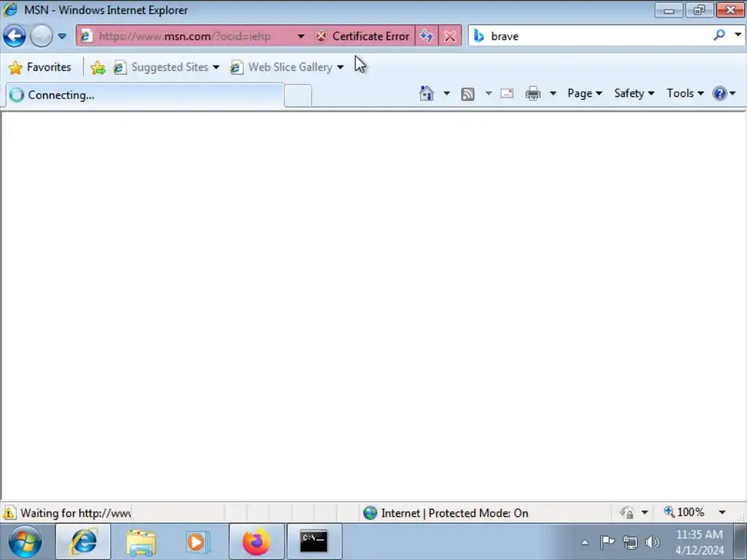Click the Add to Favorites bar icon
This screenshot has height=560, width=747.
tap(98, 68)
